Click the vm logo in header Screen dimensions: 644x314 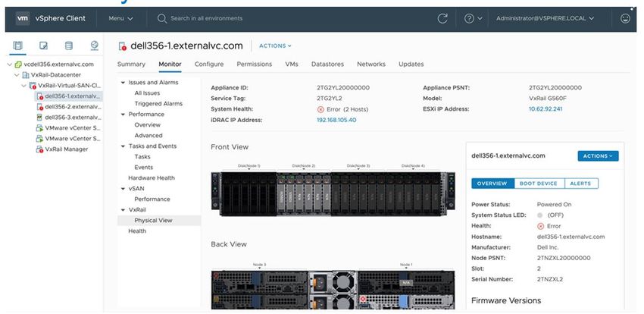click(23, 18)
